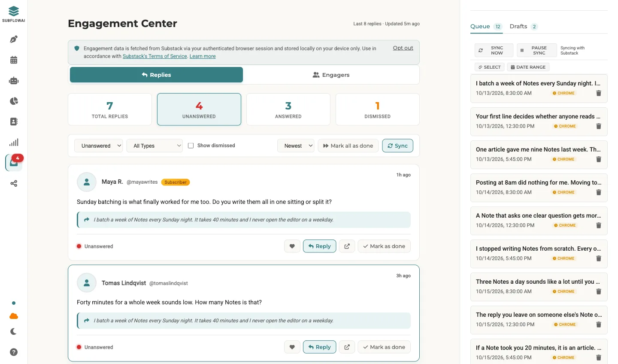
Task: Open the signal bars analytics icon
Action: click(x=14, y=143)
